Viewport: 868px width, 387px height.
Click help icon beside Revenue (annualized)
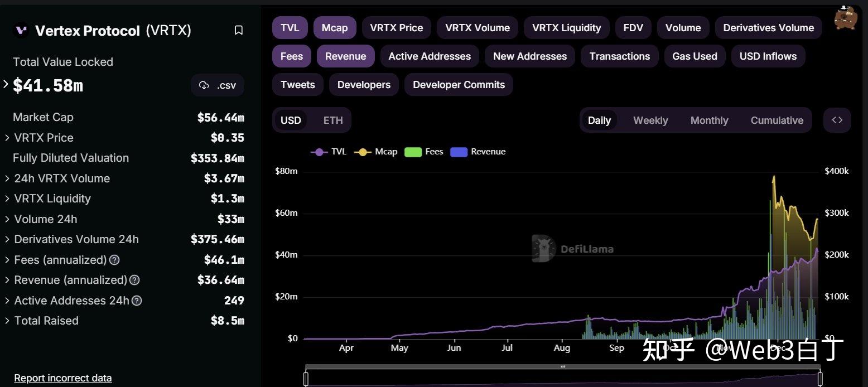(x=134, y=280)
